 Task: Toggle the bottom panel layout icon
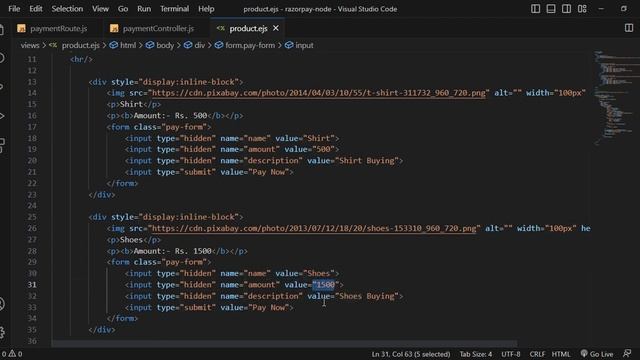(551, 9)
